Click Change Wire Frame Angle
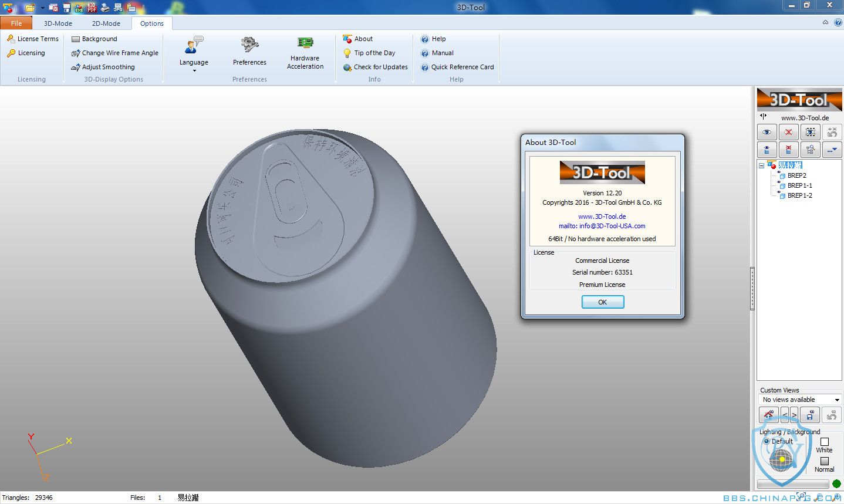Viewport: 844px width, 504px height. point(114,53)
